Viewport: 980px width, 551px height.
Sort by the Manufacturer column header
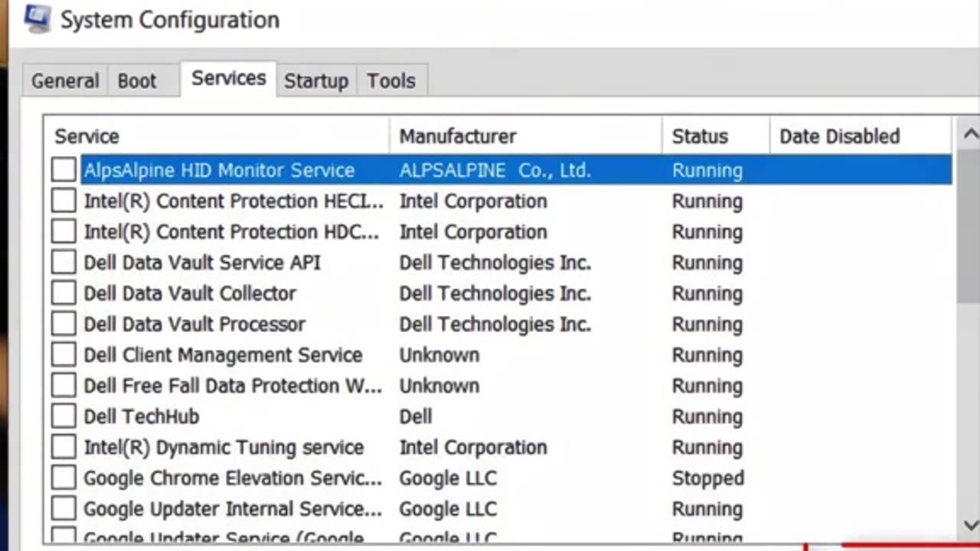526,136
